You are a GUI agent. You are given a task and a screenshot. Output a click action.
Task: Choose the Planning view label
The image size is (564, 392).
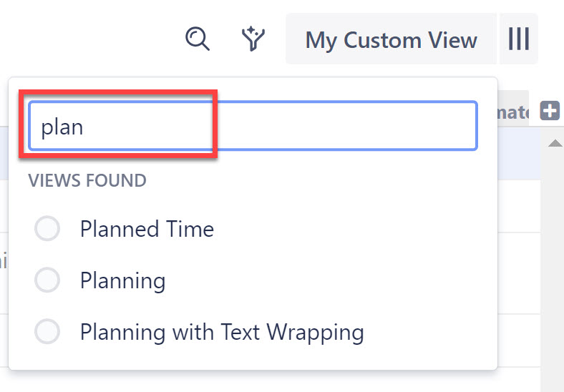pos(122,281)
